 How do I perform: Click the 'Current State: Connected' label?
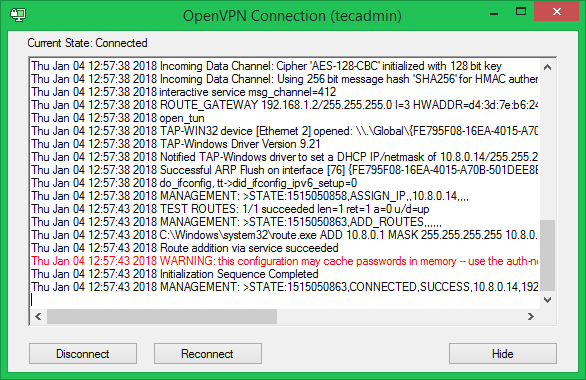click(87, 43)
